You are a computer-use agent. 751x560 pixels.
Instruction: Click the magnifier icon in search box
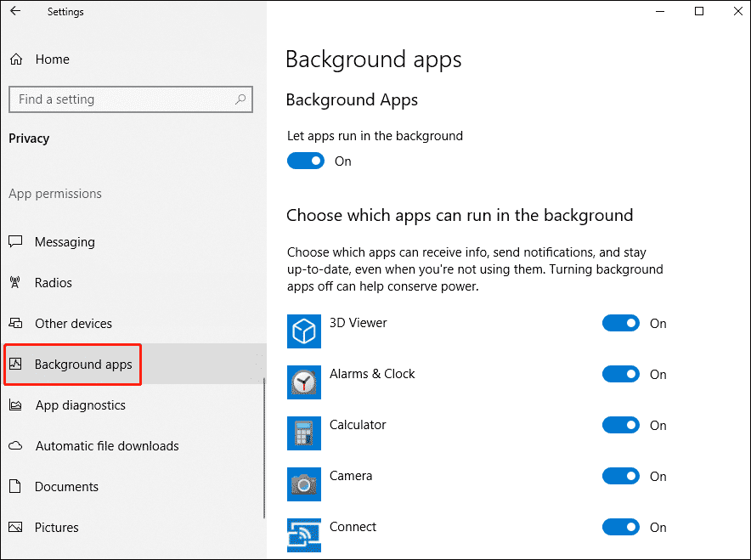click(x=240, y=99)
